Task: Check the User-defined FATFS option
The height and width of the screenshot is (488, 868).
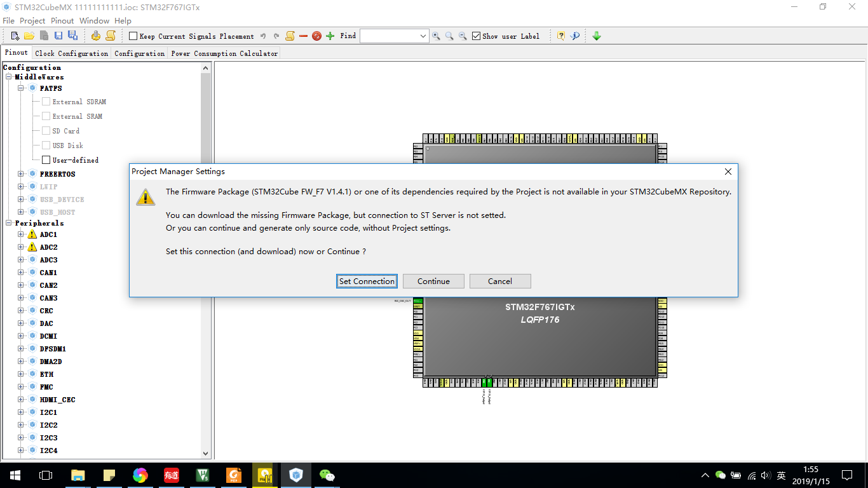Action: (x=46, y=160)
